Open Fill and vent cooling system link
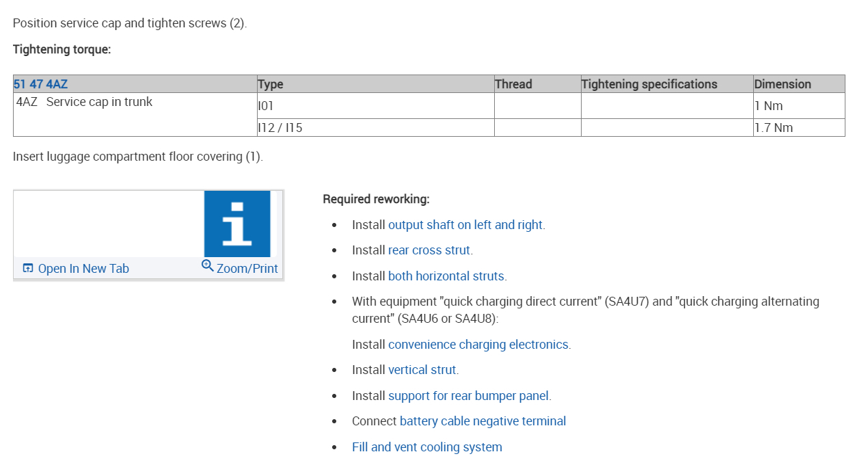Image resolution: width=868 pixels, height=465 pixels. (426, 447)
